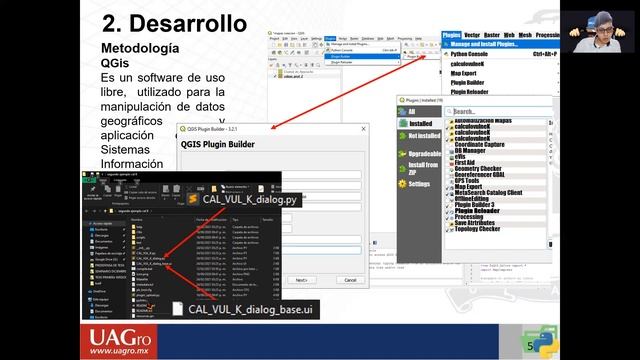Image resolution: width=640 pixels, height=360 pixels.
Task: Open Project menu in small QGIS window
Action: [x=274, y=38]
